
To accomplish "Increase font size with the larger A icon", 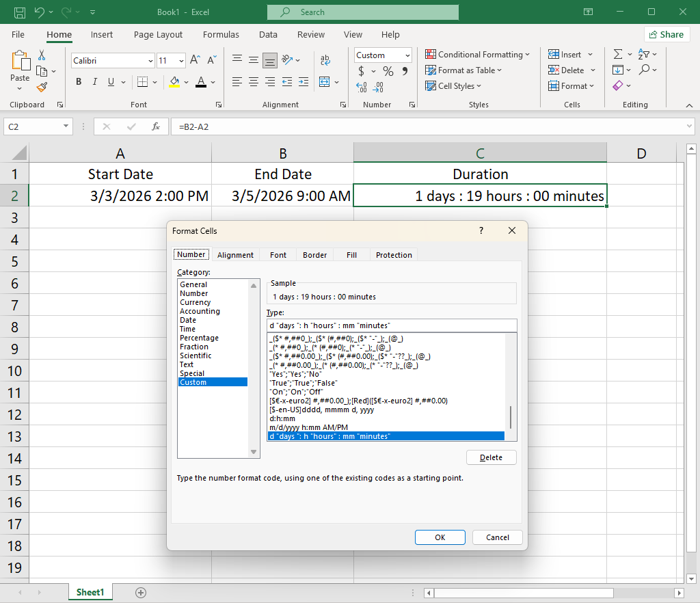I will [195, 59].
